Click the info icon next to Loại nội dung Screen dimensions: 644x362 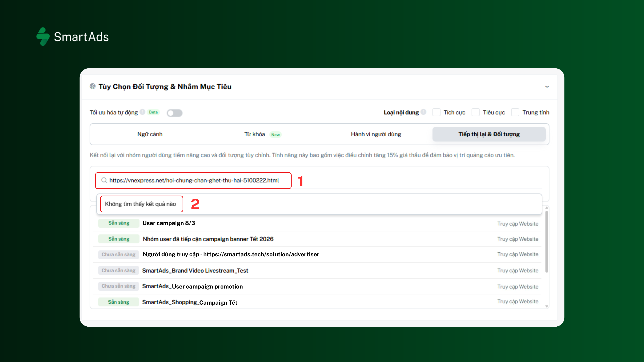423,112
